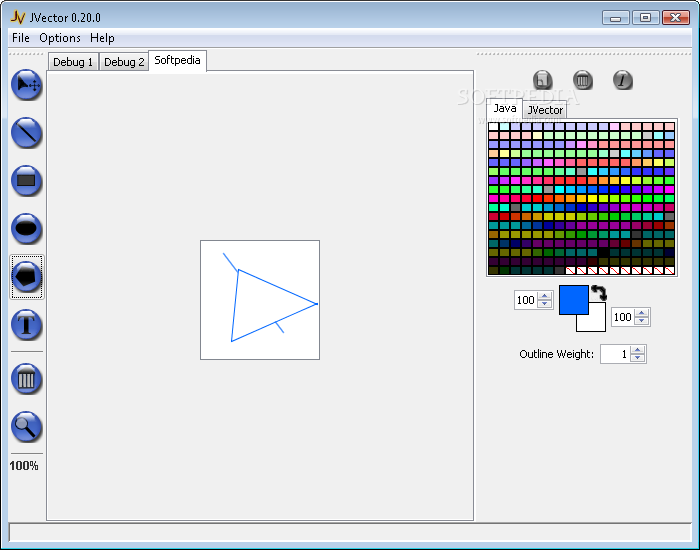
Task: Click the white background color swatch
Action: coord(597,323)
